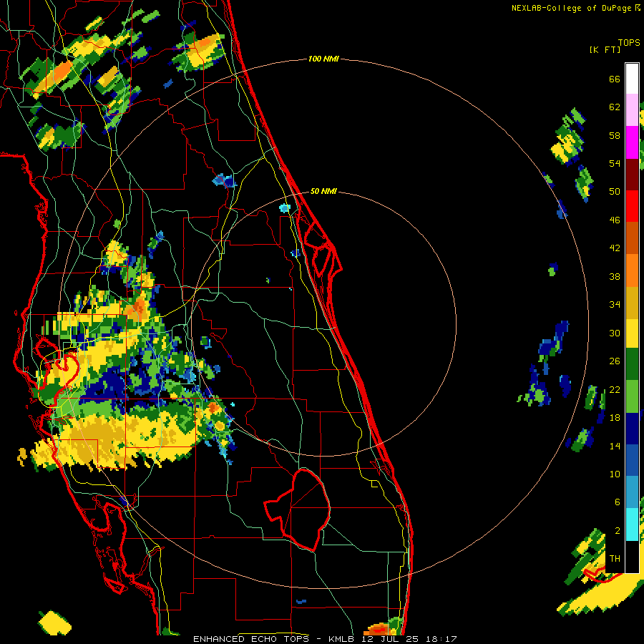Click the 26 value on legend
644x644 pixels.
615,361
